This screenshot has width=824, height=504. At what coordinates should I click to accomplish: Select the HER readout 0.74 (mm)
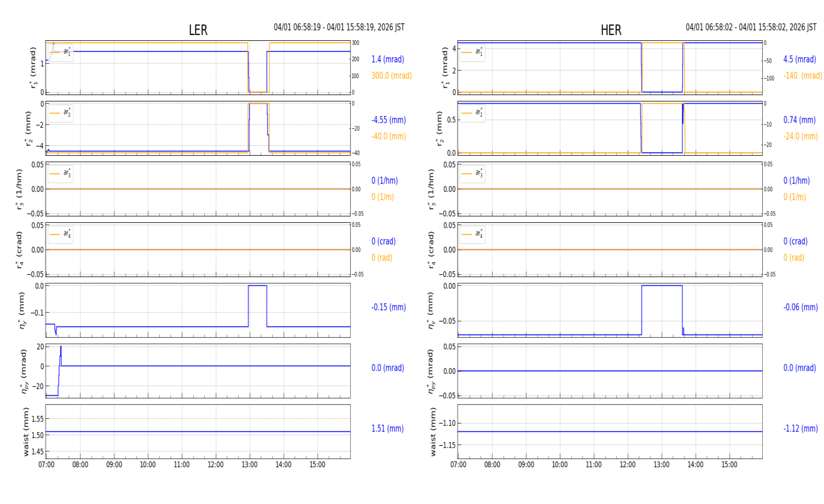pos(799,120)
